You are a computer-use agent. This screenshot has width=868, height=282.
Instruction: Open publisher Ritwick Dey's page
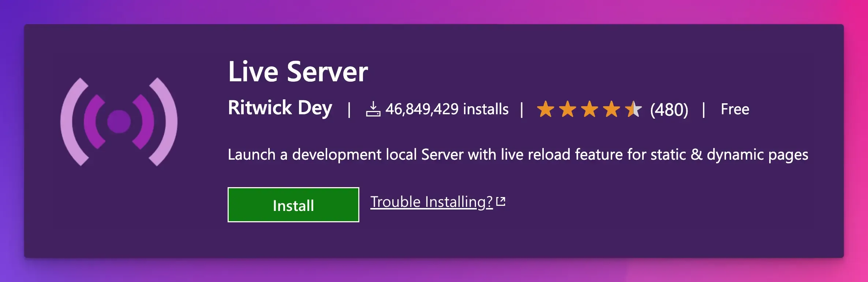(280, 108)
